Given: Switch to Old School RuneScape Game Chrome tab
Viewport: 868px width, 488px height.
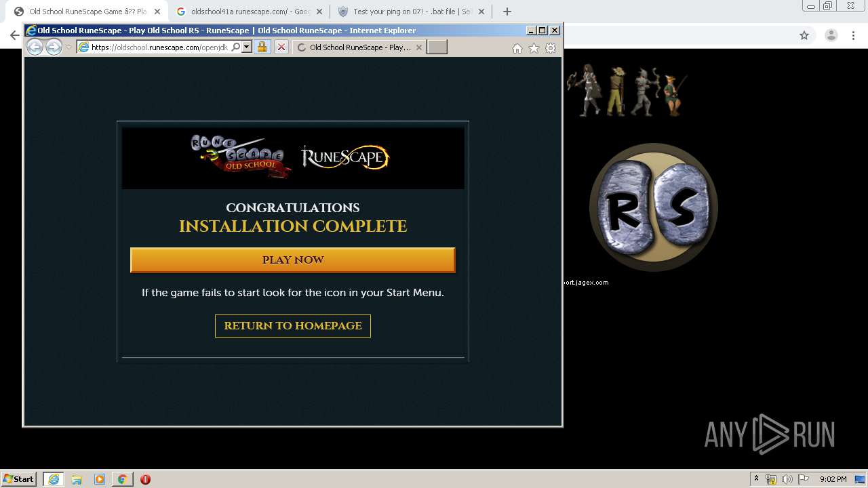Looking at the screenshot, I should point(86,12).
